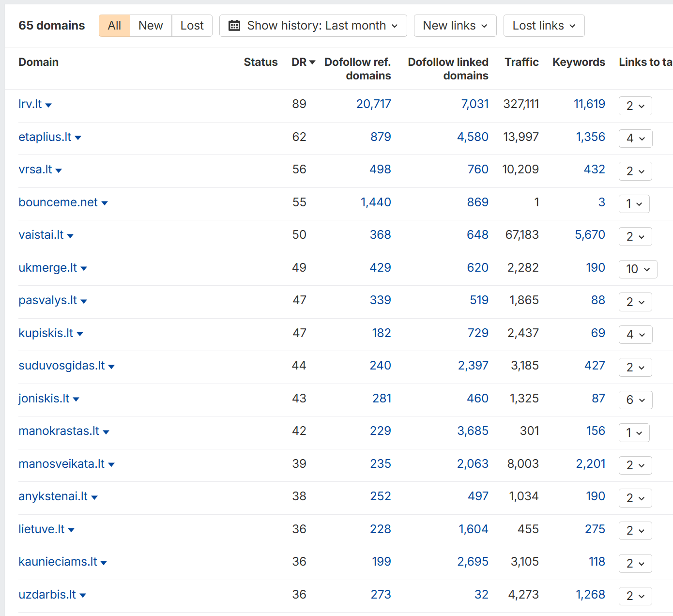Open the bounceme.net domain link
The width and height of the screenshot is (673, 616).
[x=58, y=202]
